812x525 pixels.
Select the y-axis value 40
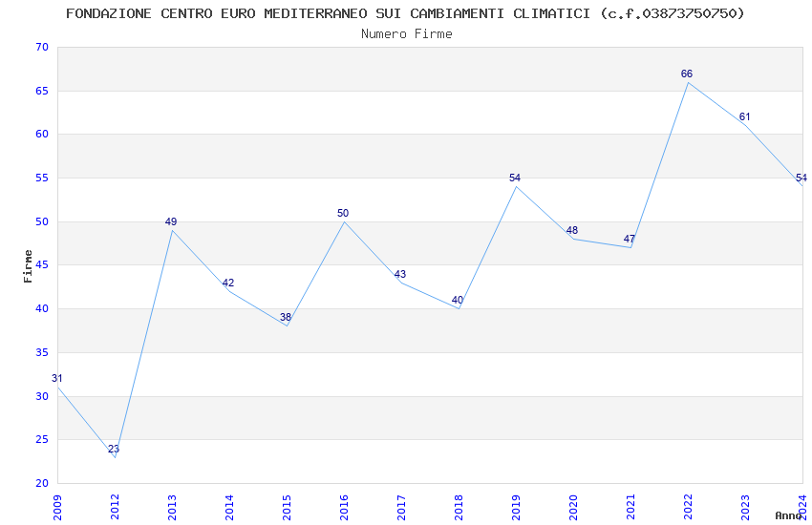[x=42, y=308]
